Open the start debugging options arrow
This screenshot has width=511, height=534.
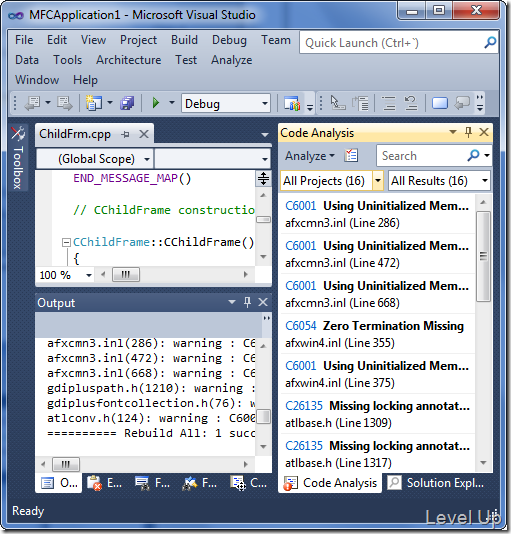pyautogui.click(x=172, y=102)
